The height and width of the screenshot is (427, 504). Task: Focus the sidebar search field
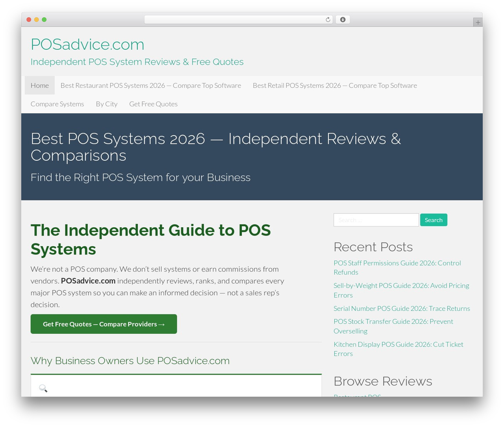click(376, 220)
